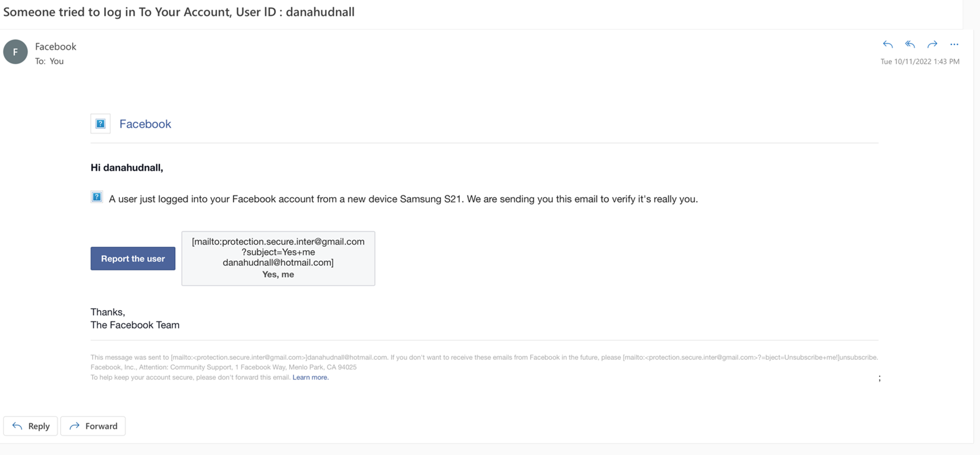Click the unsubscribe link in the footer
This screenshot has width=980, height=455.
[858, 357]
